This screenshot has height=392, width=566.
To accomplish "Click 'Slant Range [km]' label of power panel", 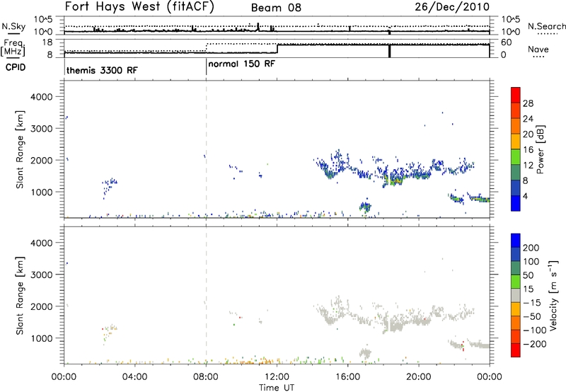I will tap(20, 149).
